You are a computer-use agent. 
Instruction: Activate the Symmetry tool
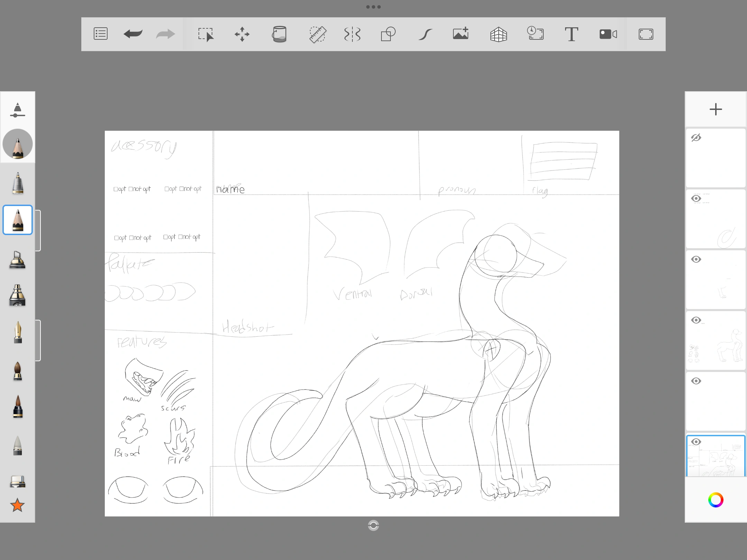(352, 34)
